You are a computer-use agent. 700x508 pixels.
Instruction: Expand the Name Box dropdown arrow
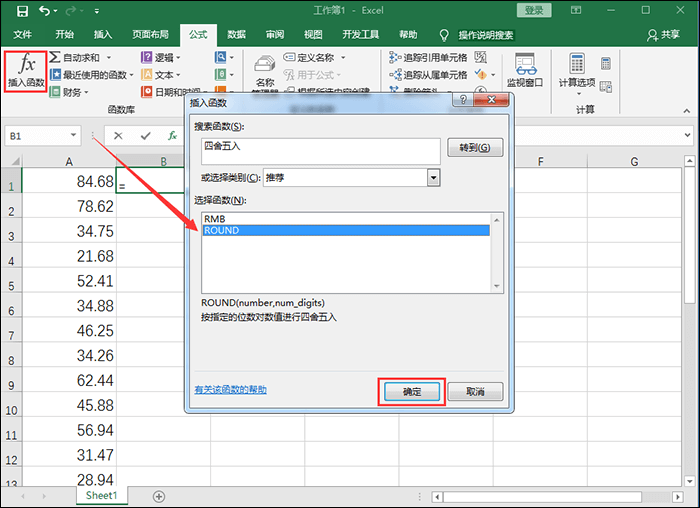[x=73, y=135]
